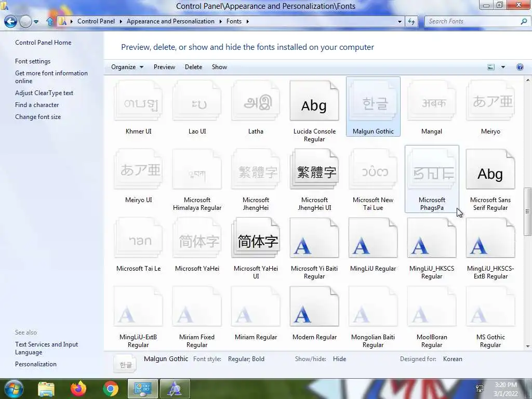This screenshot has height=399, width=532.
Task: Expand the Control Panel breadcrumb arrow
Action: [121, 21]
